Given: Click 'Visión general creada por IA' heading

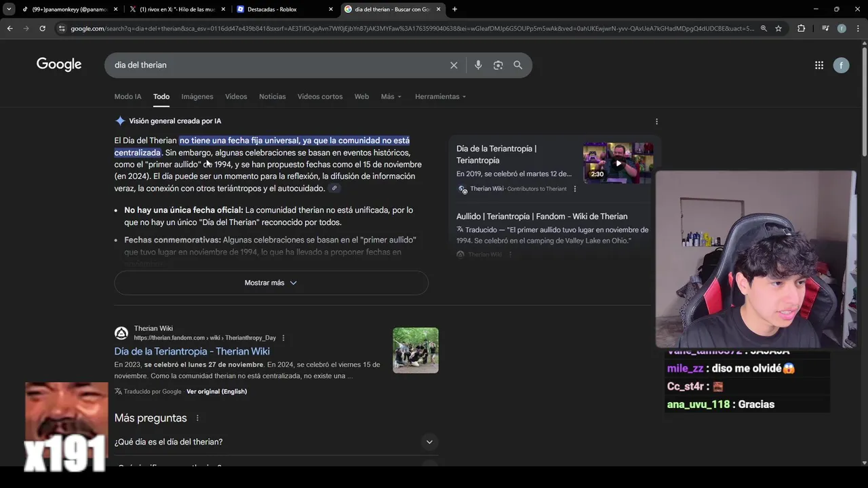Looking at the screenshot, I should tap(175, 121).
